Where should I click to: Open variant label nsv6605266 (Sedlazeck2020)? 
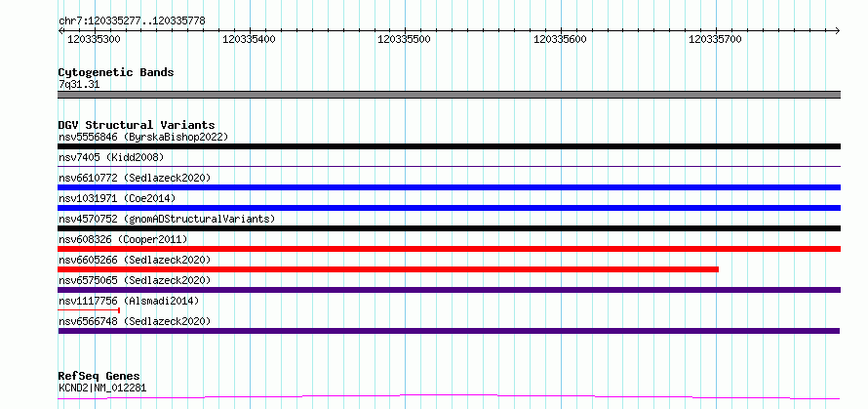click(135, 260)
